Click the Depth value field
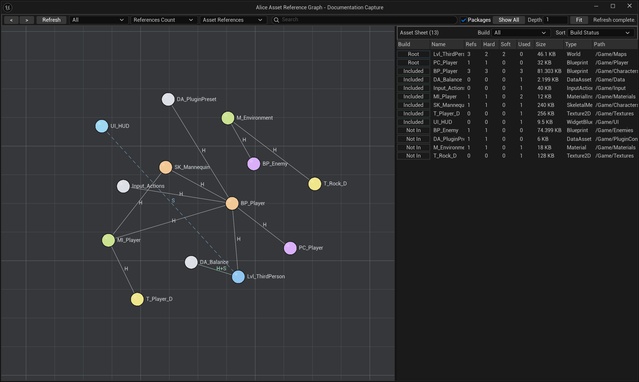The height and width of the screenshot is (382, 639). [556, 20]
